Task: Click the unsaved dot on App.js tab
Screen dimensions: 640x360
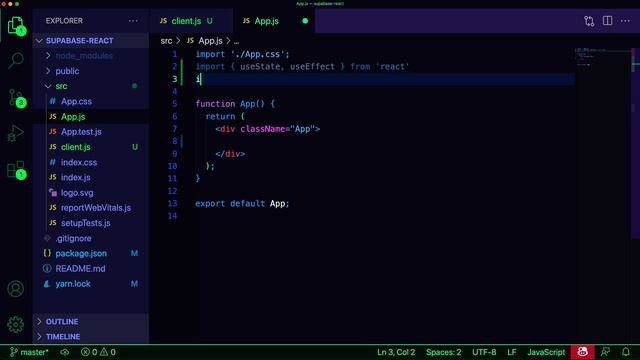Action: click(x=305, y=21)
